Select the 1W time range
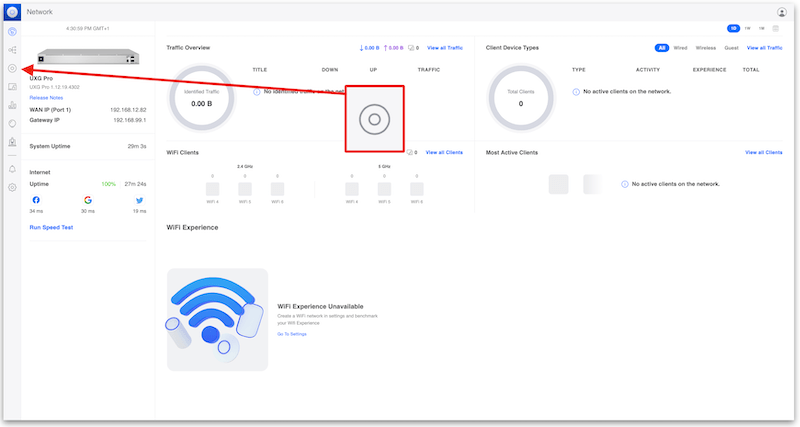Viewport: 800px width, 427px height. 747,29
